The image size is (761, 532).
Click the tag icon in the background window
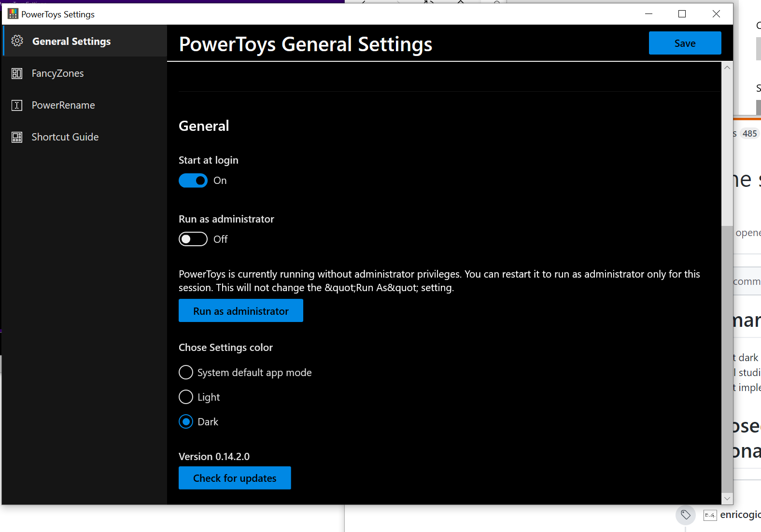point(686,515)
